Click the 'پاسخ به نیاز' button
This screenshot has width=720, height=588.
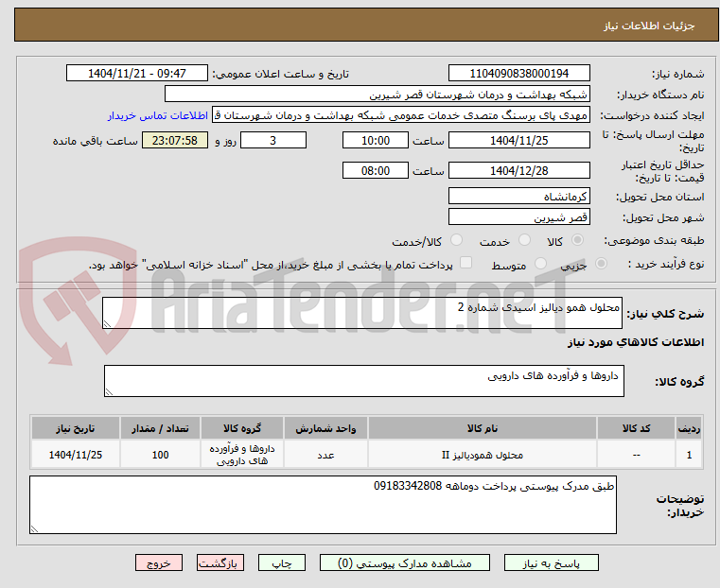(551, 562)
